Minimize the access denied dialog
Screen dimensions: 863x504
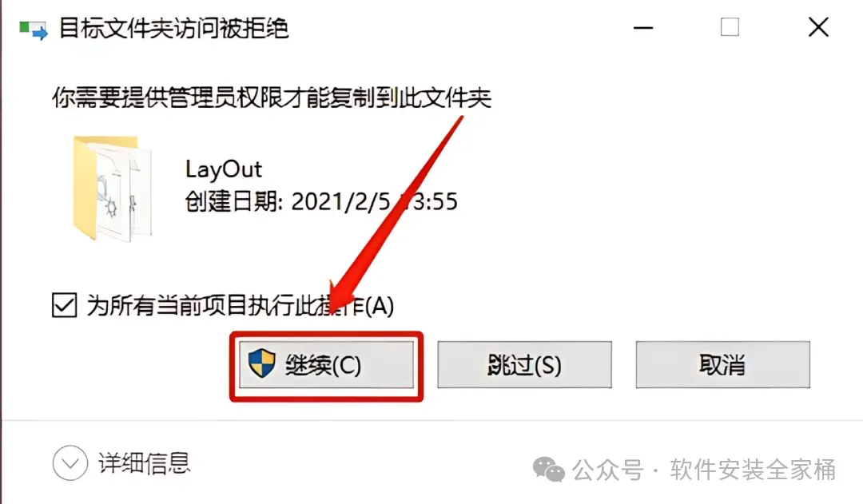point(642,27)
